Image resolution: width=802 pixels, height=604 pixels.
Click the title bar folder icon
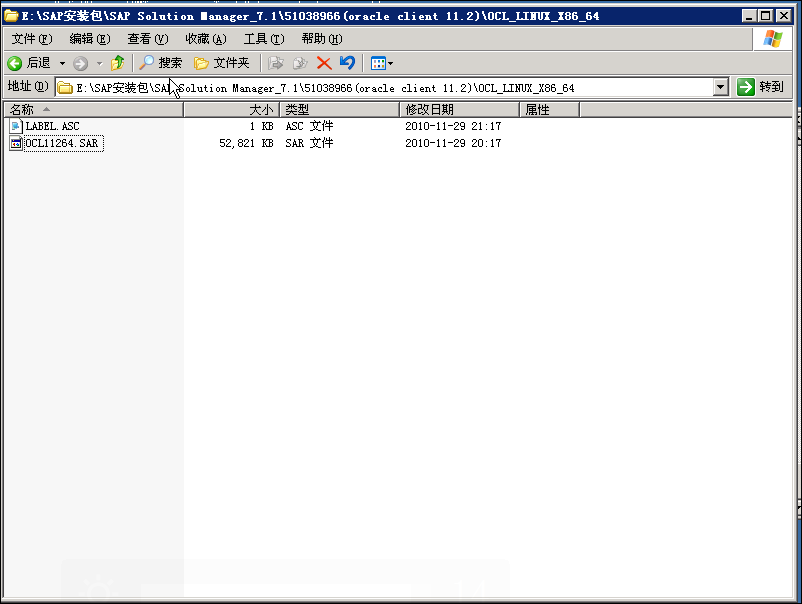point(12,16)
